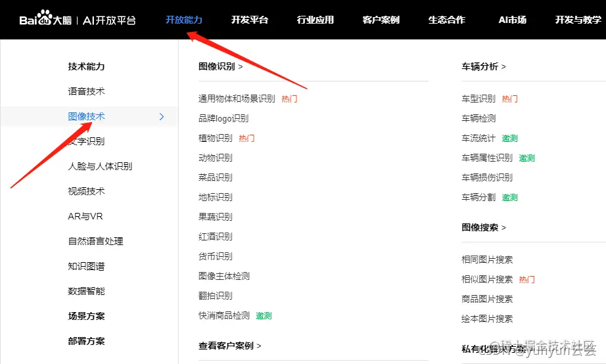Screen dimensions: 606x364
Task: Select 人脸与人体识别 in the sidebar
Action: [x=100, y=166]
